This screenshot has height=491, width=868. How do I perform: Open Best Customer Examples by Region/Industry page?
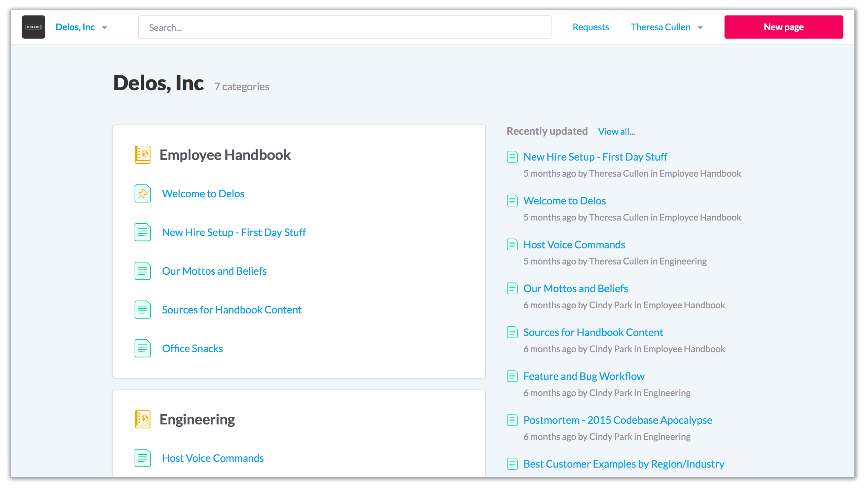tap(624, 464)
